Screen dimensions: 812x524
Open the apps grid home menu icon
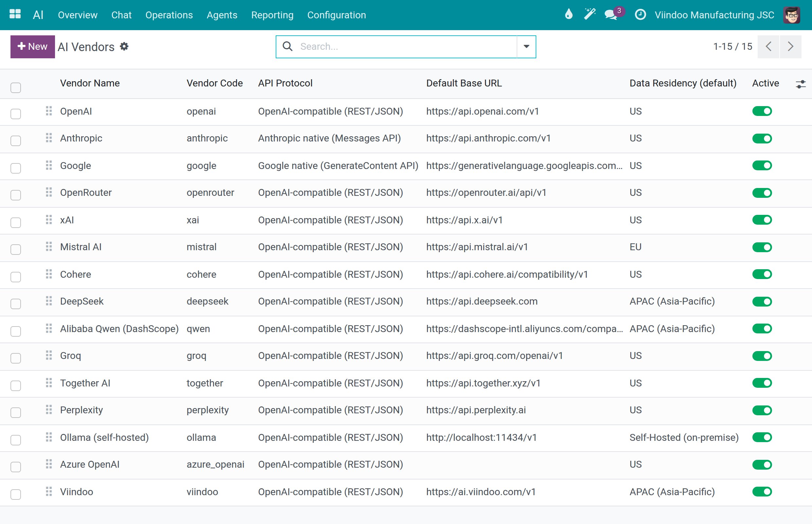(x=15, y=14)
